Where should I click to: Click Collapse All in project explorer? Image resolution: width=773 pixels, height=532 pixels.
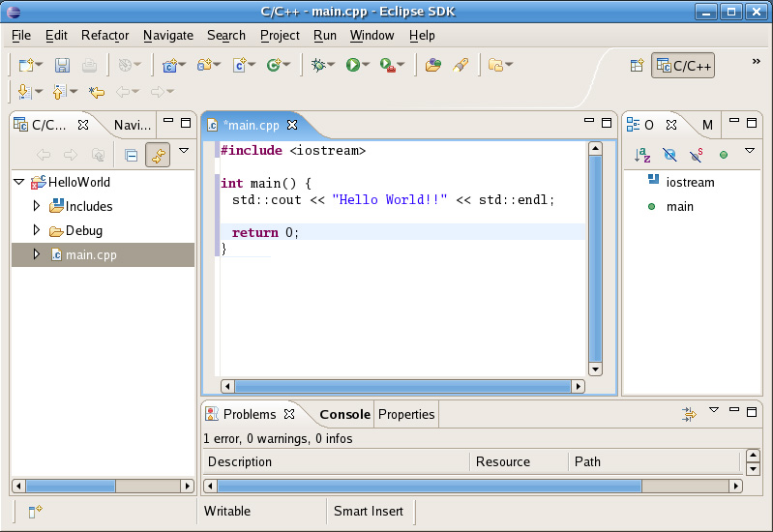click(131, 155)
